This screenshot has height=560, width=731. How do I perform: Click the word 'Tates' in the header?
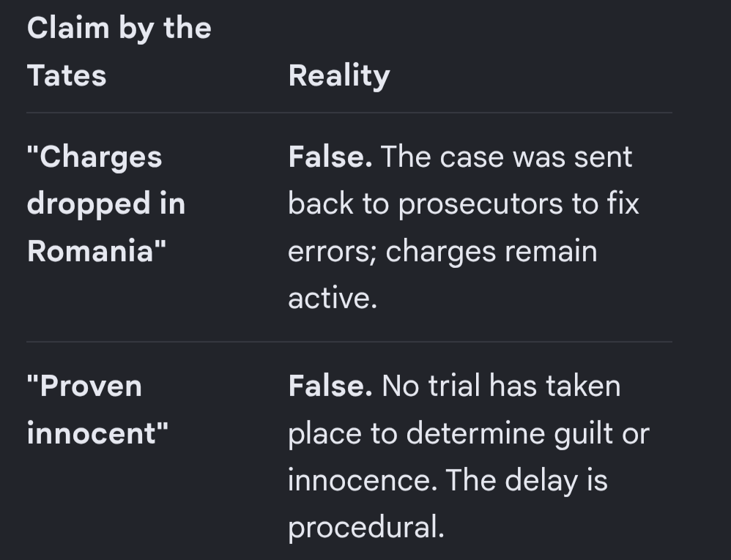click(x=67, y=75)
